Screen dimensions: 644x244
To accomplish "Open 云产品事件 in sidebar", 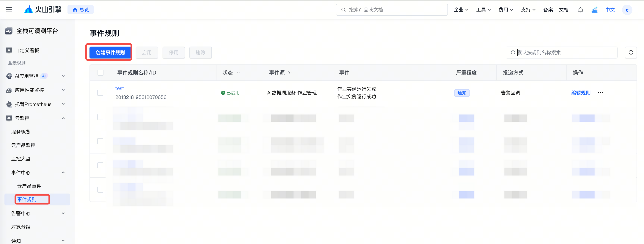I will tap(29, 186).
